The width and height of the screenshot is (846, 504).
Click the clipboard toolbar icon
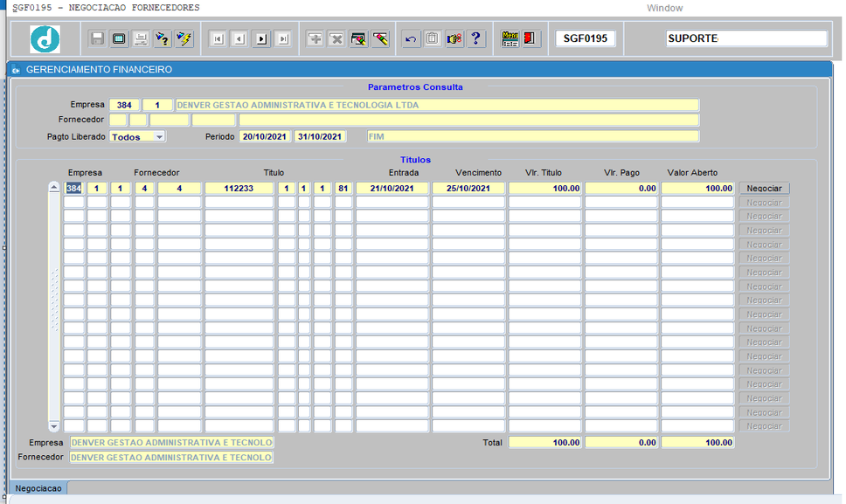tap(433, 38)
